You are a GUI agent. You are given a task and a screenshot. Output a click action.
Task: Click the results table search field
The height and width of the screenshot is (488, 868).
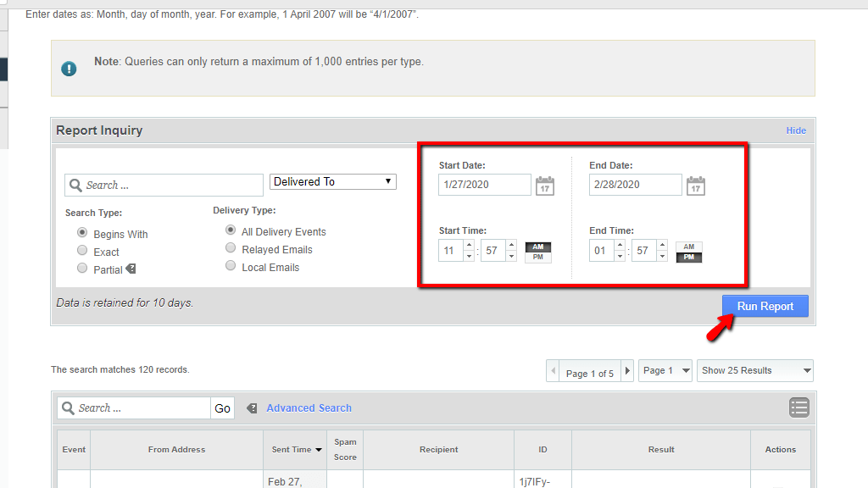coord(134,408)
